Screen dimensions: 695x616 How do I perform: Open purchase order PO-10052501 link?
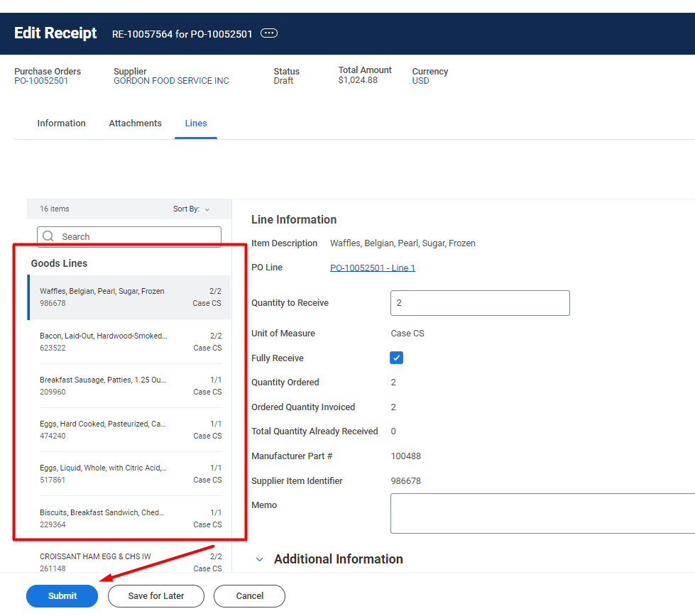tap(41, 81)
